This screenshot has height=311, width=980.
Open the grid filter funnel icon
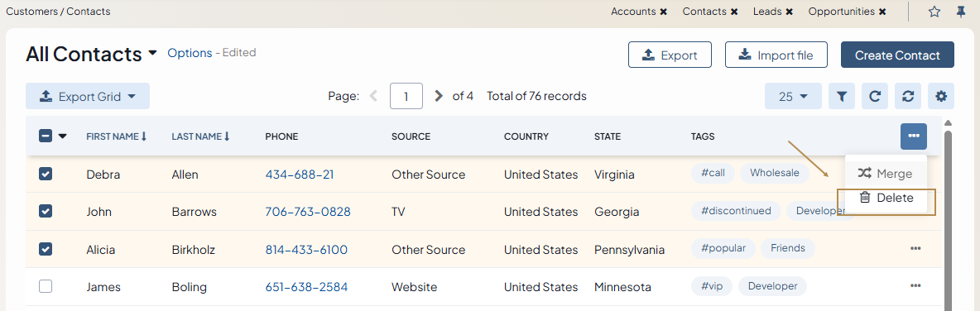tap(842, 96)
